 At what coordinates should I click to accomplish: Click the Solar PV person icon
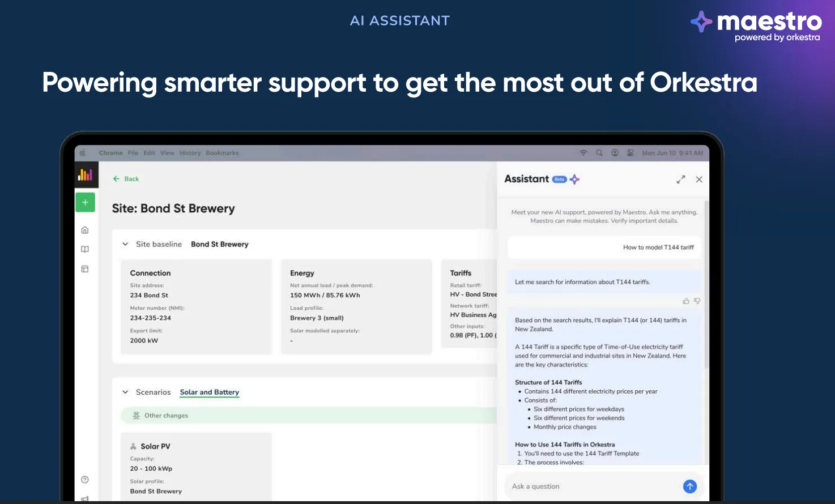(133, 446)
